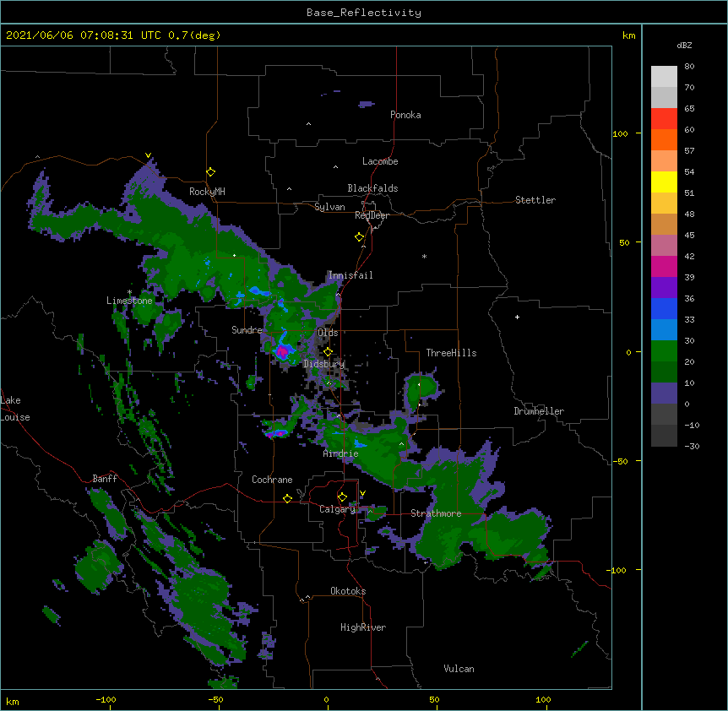Select the white plus marker west of Drumheller

(517, 317)
